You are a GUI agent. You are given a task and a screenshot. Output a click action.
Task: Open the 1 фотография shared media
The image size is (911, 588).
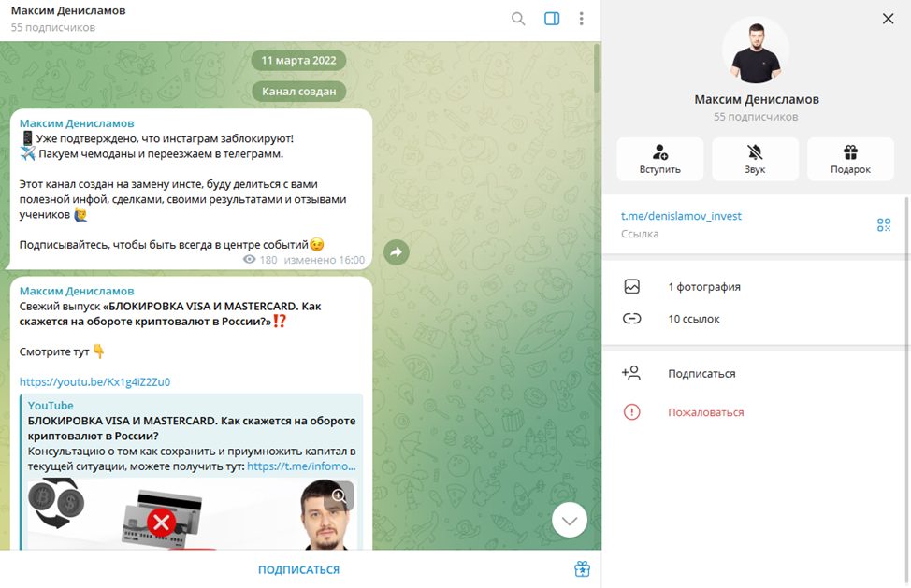pyautogui.click(x=703, y=287)
